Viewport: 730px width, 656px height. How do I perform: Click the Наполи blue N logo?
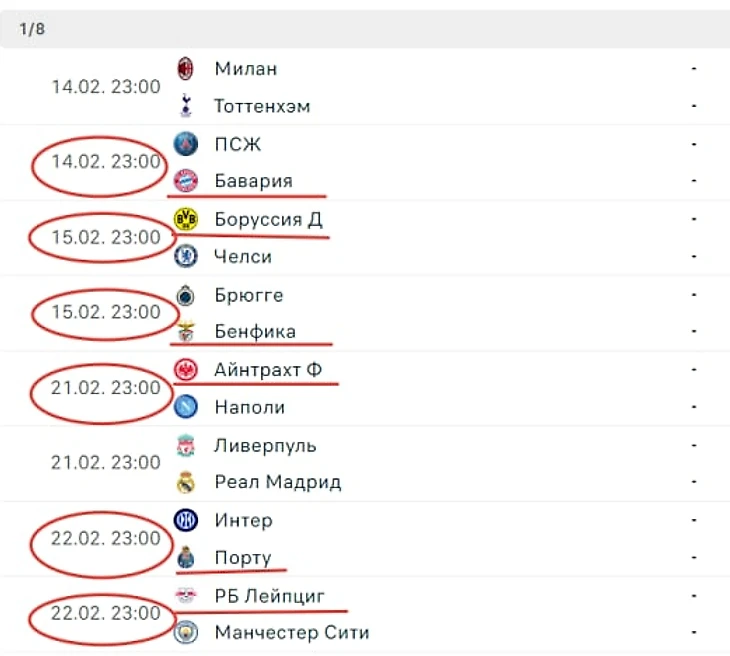(x=186, y=406)
